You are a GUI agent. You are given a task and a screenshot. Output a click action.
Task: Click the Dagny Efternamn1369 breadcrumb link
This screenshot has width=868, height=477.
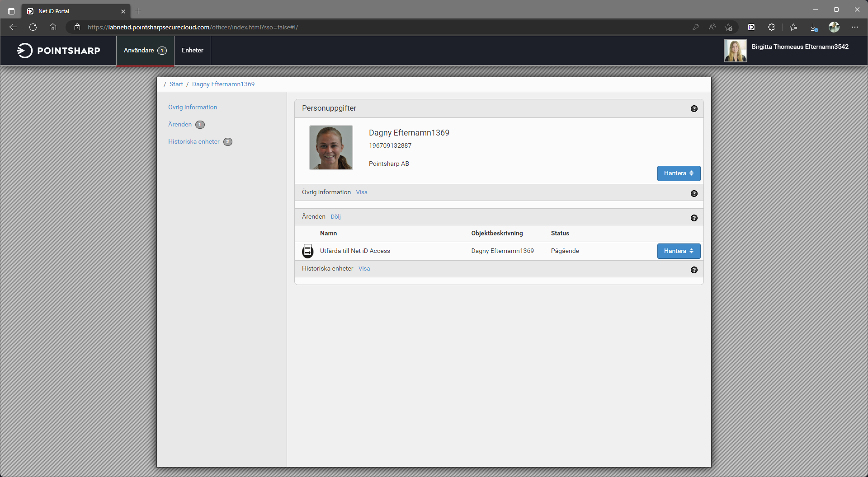223,84
